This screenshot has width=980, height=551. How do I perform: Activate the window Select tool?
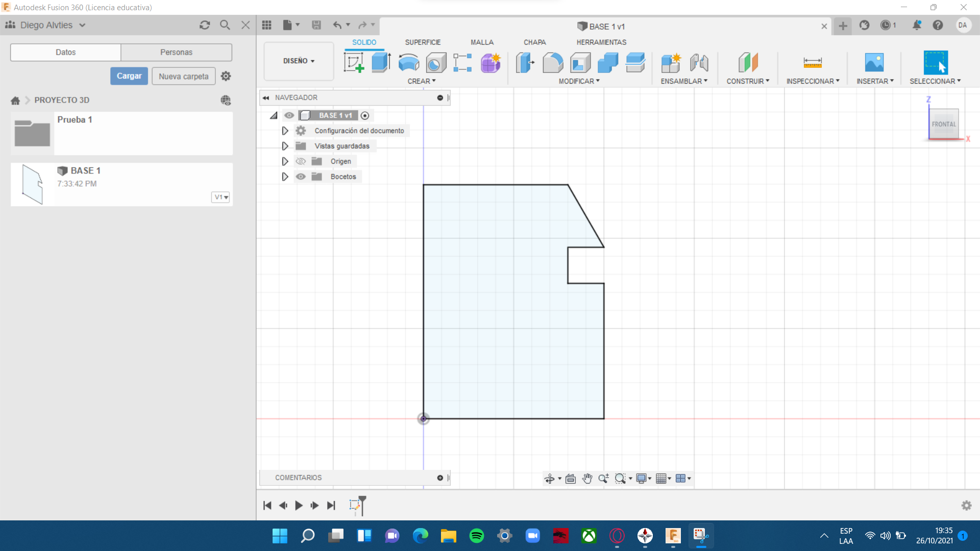pyautogui.click(x=936, y=63)
